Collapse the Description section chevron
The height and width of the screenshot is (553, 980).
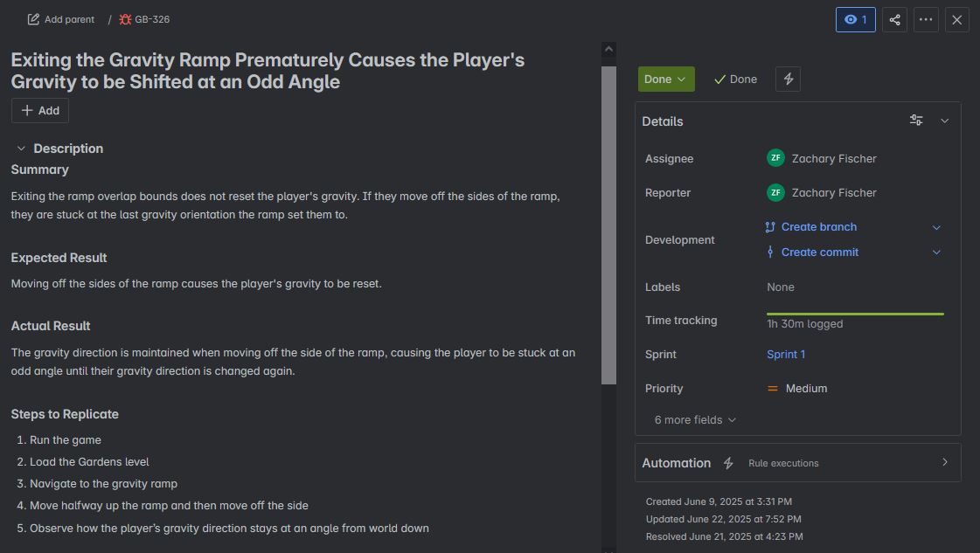(22, 149)
